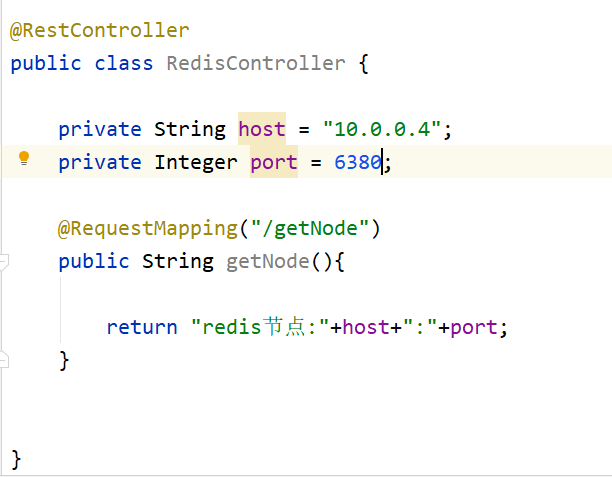Click the getNode method name
This screenshot has height=477, width=612.
tap(268, 261)
